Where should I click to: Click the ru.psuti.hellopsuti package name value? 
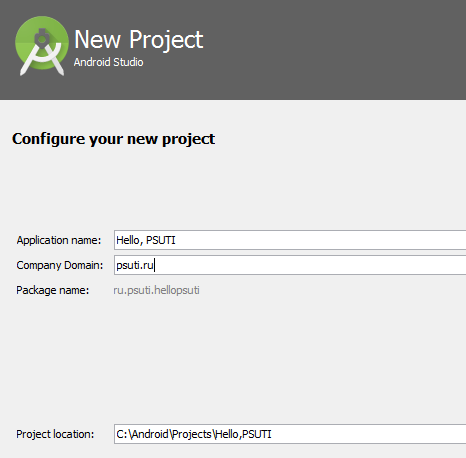pyautogui.click(x=156, y=290)
